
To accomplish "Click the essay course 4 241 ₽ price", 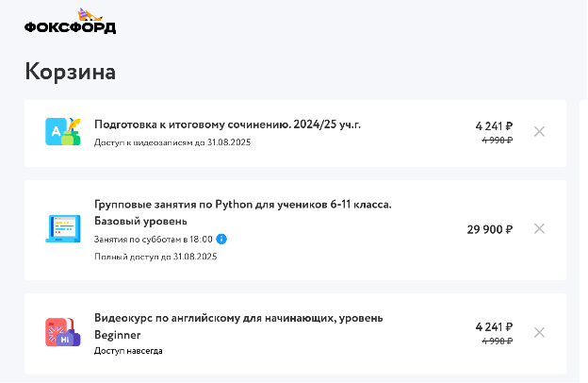I will tap(494, 125).
